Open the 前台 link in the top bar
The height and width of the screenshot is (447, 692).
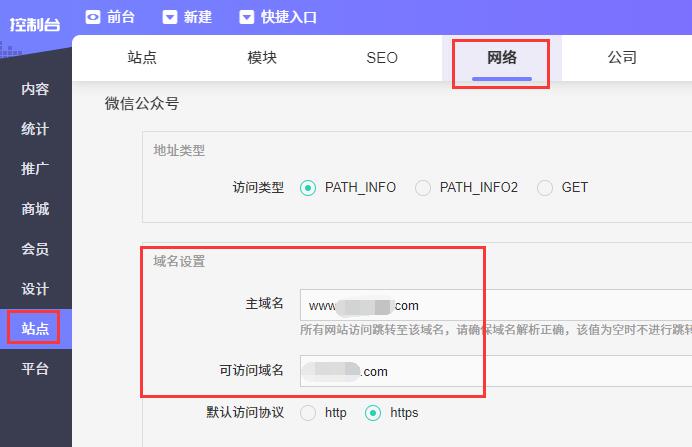pos(120,17)
